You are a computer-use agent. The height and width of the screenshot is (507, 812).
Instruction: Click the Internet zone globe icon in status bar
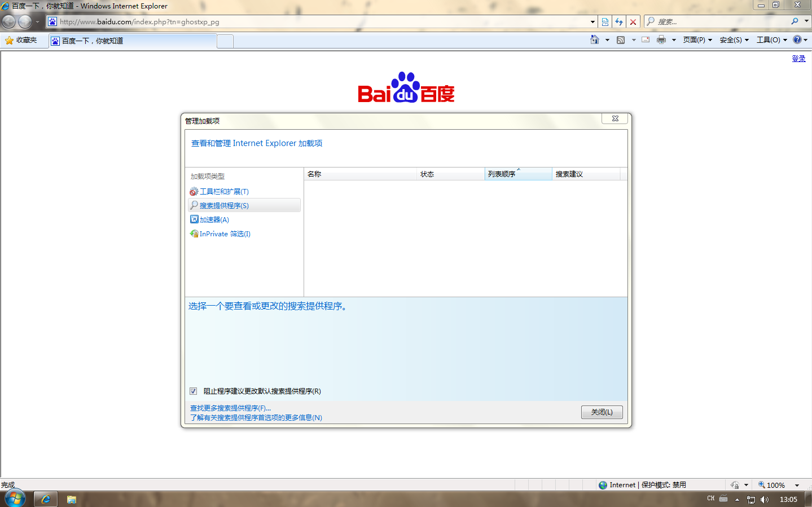pyautogui.click(x=603, y=485)
